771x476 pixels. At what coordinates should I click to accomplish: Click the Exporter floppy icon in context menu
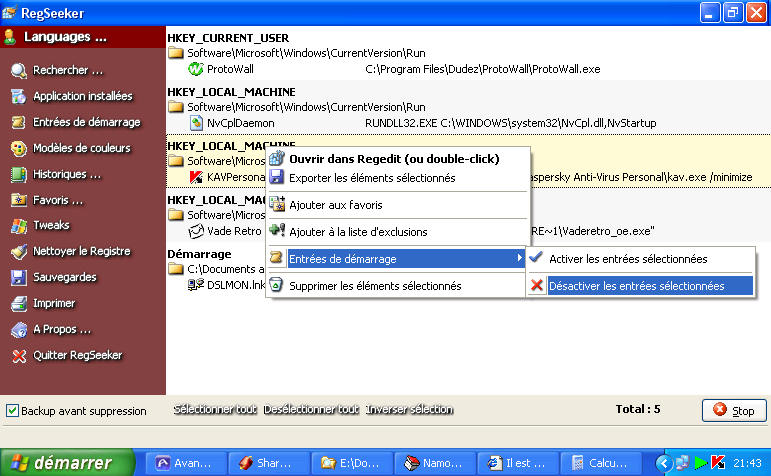click(277, 177)
